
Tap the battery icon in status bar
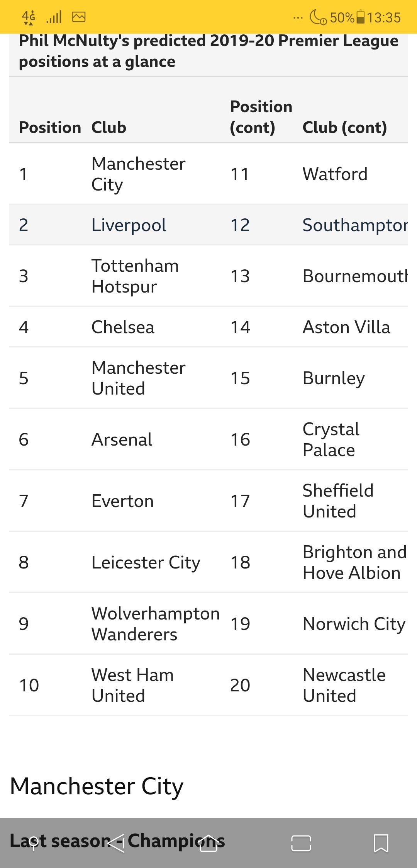(x=360, y=17)
